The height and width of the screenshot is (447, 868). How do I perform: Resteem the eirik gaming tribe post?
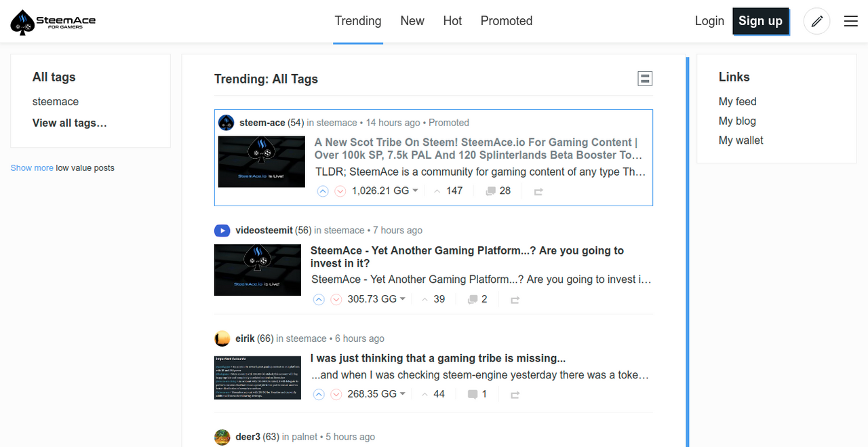[515, 395]
